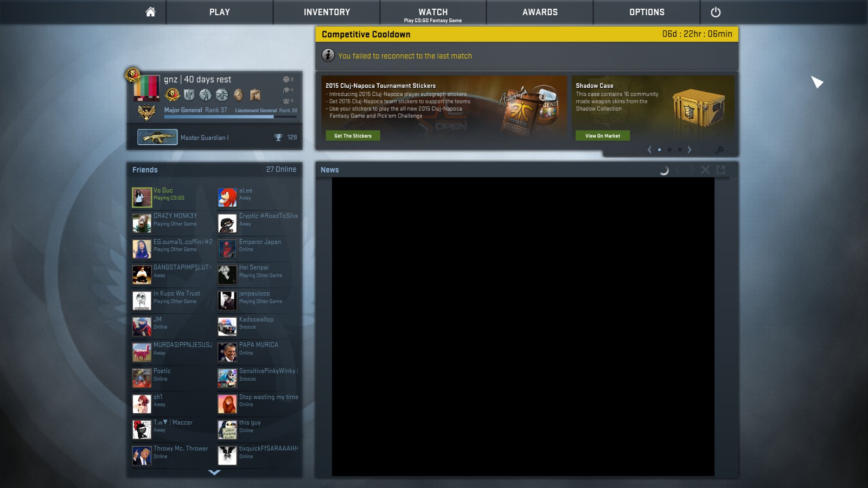
Task: Select the second banner page dot
Action: coord(669,150)
